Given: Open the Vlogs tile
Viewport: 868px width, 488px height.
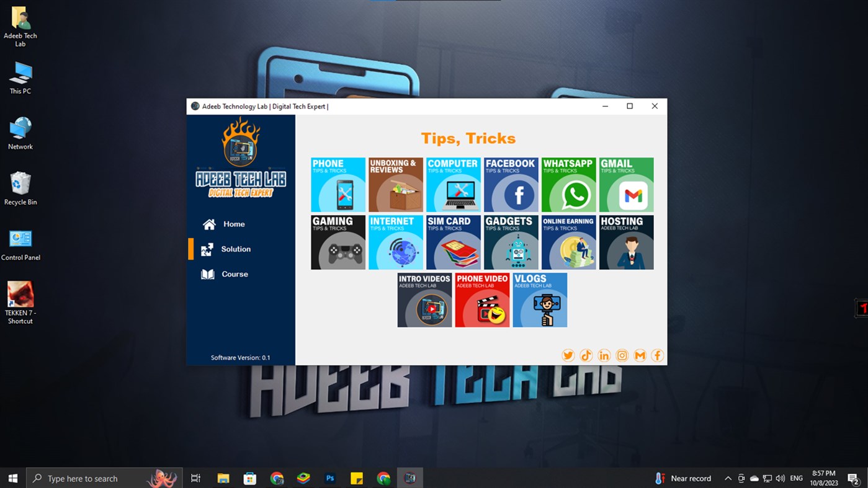Looking at the screenshot, I should (539, 299).
